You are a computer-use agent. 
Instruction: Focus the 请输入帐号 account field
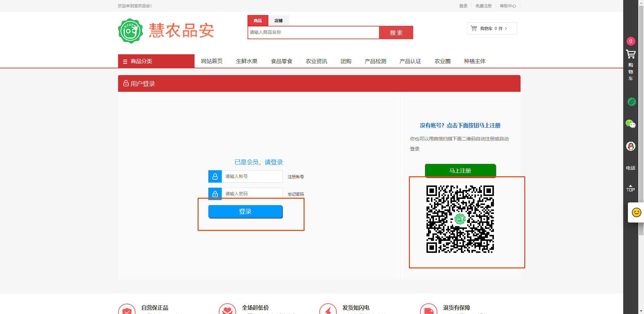(252, 176)
